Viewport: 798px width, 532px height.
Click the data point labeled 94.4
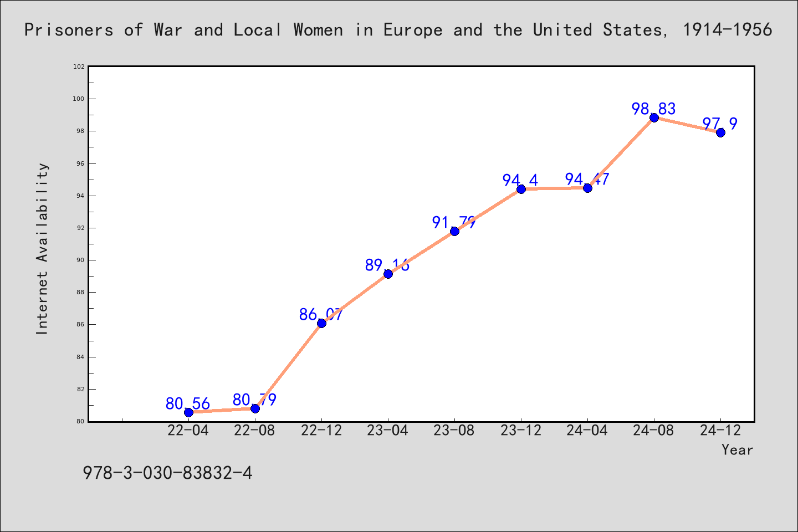521,189
